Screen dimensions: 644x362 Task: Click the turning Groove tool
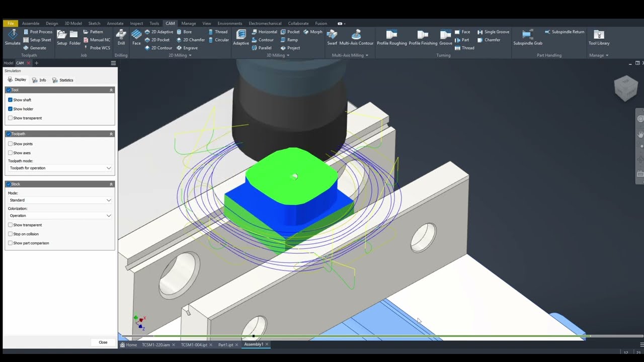[x=446, y=37]
